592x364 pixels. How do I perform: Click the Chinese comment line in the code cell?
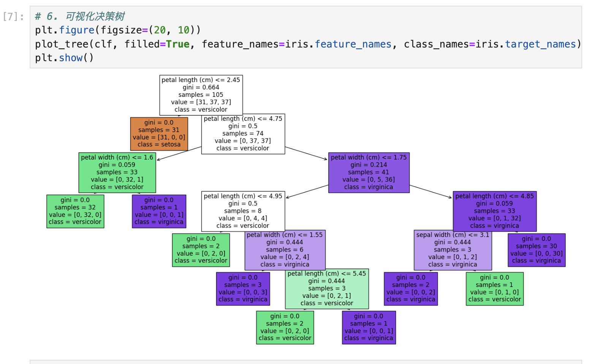(x=80, y=16)
